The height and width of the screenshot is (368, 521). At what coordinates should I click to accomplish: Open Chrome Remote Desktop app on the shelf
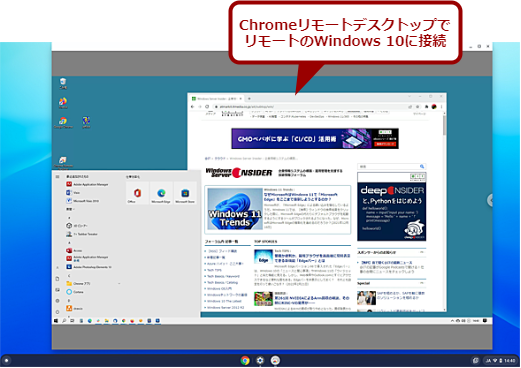275,360
